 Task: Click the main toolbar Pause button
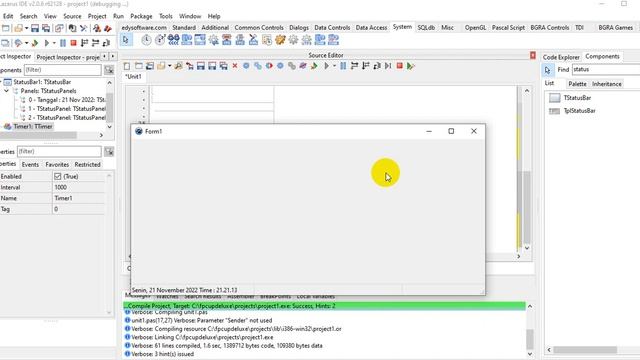click(63, 43)
